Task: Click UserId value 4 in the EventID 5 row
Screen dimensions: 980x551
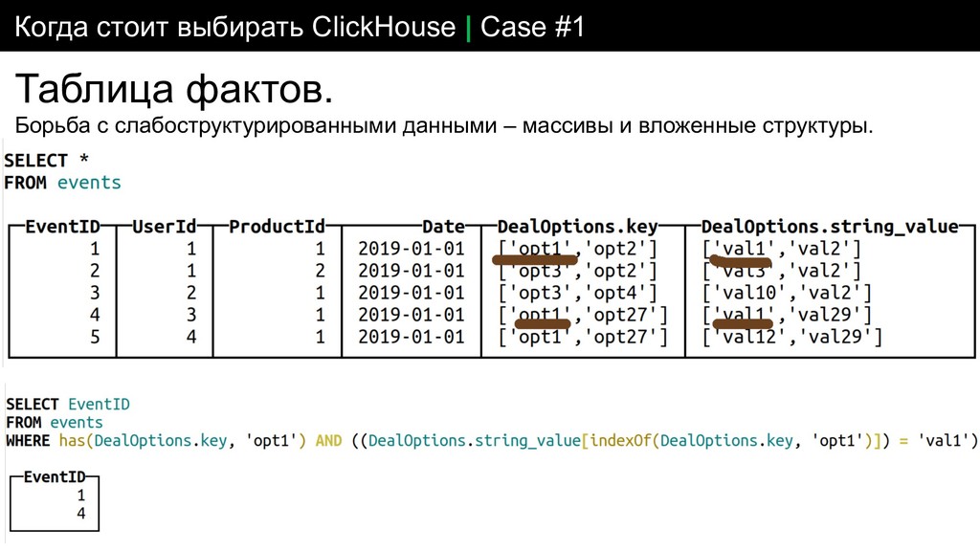Action: pos(191,337)
